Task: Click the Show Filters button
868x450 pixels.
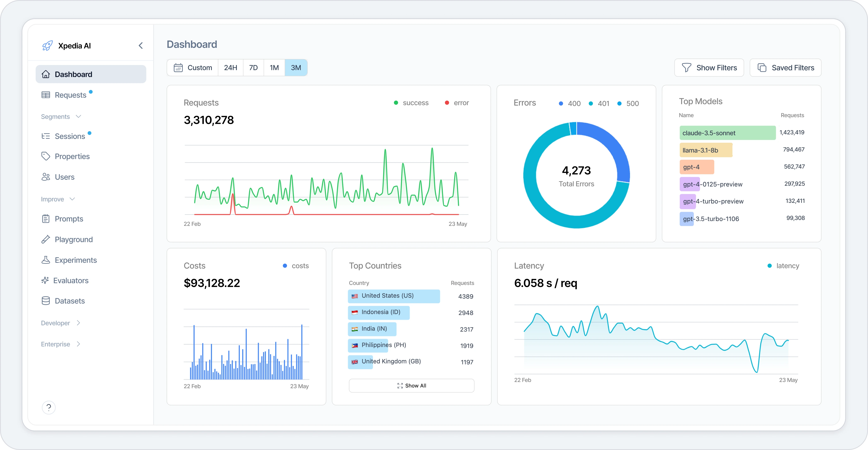Action: point(709,67)
